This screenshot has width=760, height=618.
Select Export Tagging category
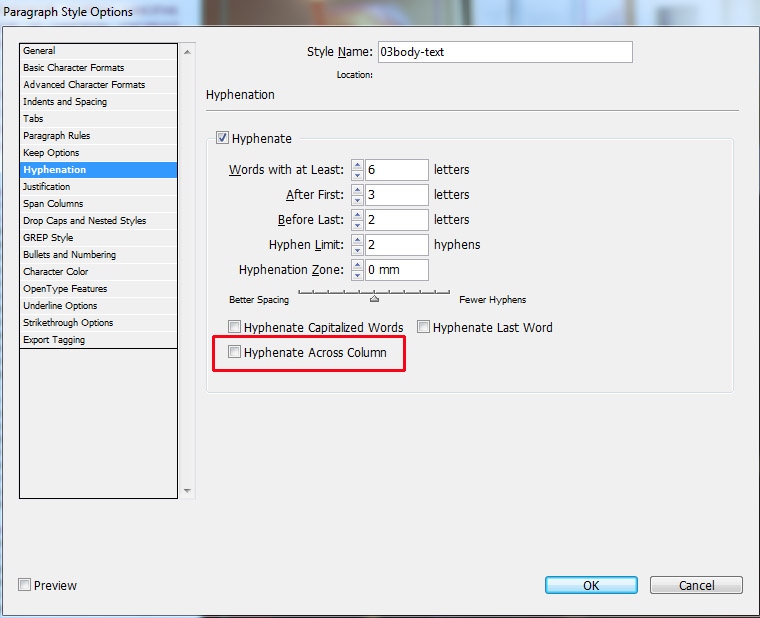point(98,339)
